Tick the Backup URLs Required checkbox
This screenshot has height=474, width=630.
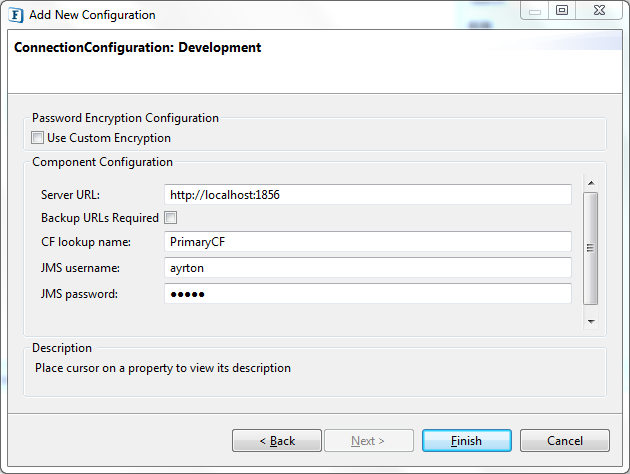[170, 218]
